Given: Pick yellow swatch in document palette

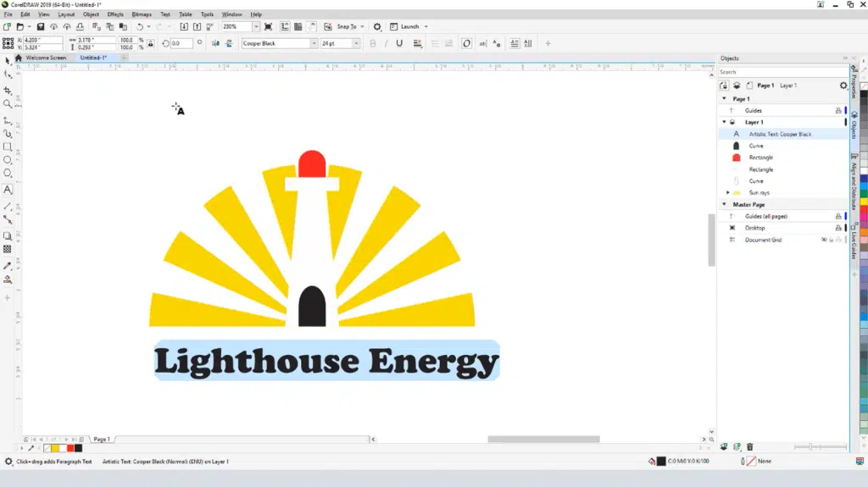Looking at the screenshot, I should pos(55,448).
